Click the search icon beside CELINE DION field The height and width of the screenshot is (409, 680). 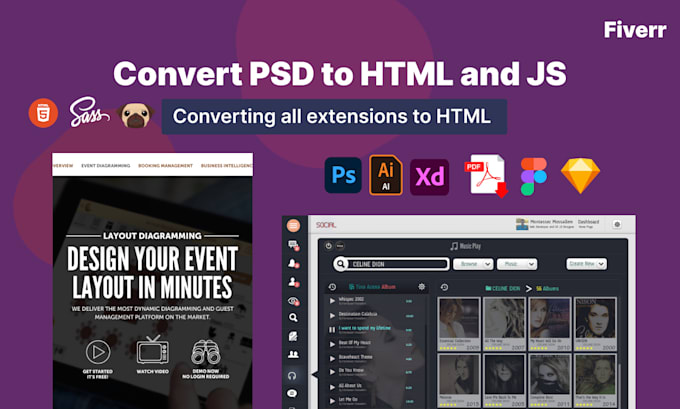341,264
